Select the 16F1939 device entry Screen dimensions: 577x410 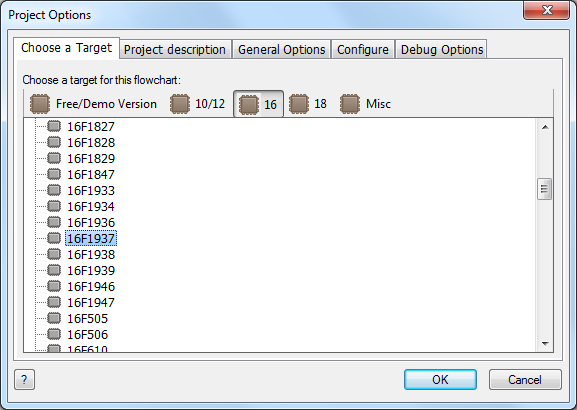click(91, 271)
